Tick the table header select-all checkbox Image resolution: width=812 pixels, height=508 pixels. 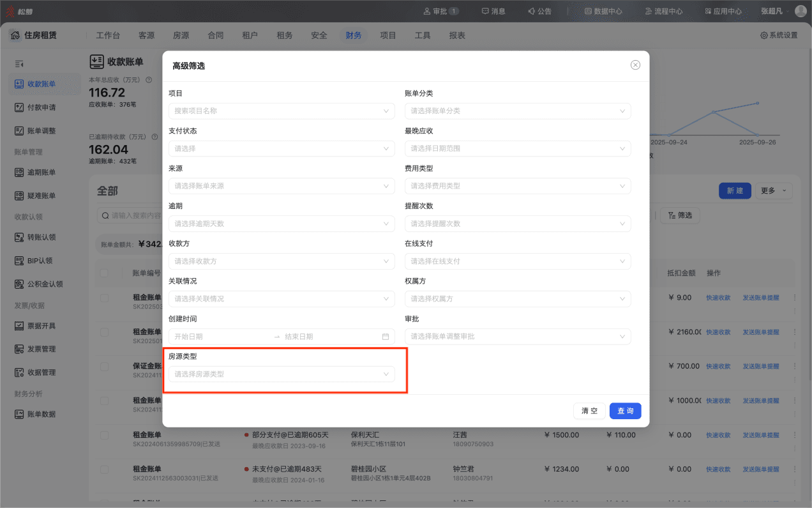[105, 273]
